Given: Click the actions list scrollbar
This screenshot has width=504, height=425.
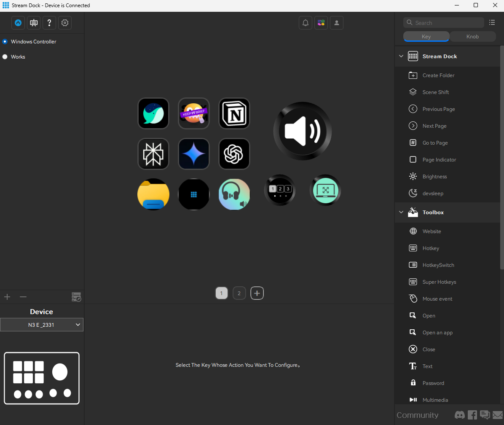Looking at the screenshot, I should click(x=502, y=158).
